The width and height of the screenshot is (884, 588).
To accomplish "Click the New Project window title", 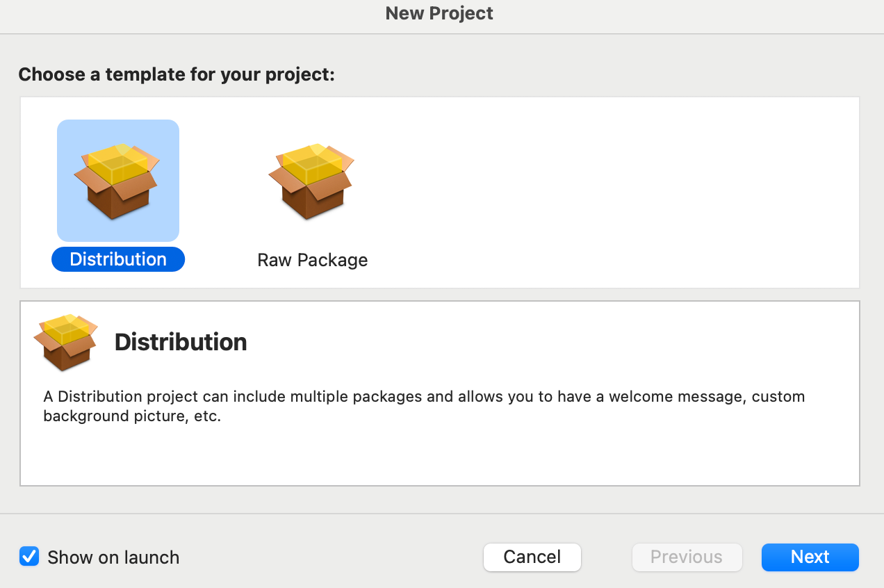I will 439,13.
